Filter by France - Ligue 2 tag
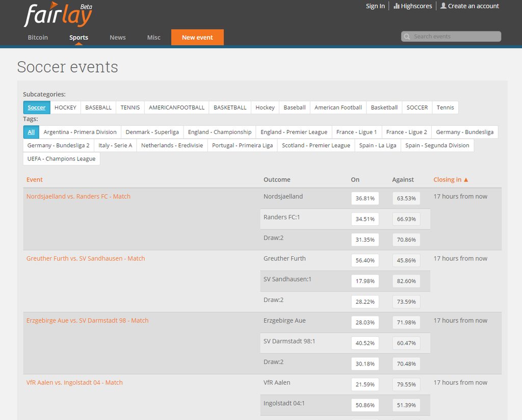Viewport: 522px width, 420px height. (406, 132)
